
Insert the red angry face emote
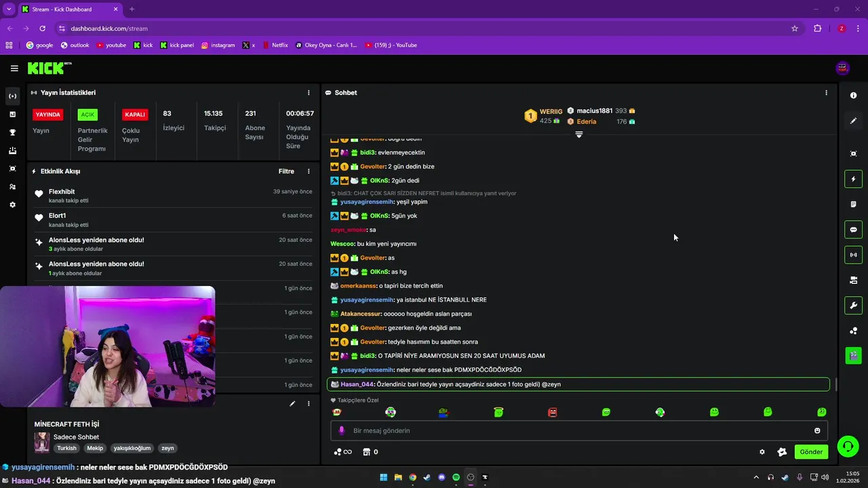552,412
